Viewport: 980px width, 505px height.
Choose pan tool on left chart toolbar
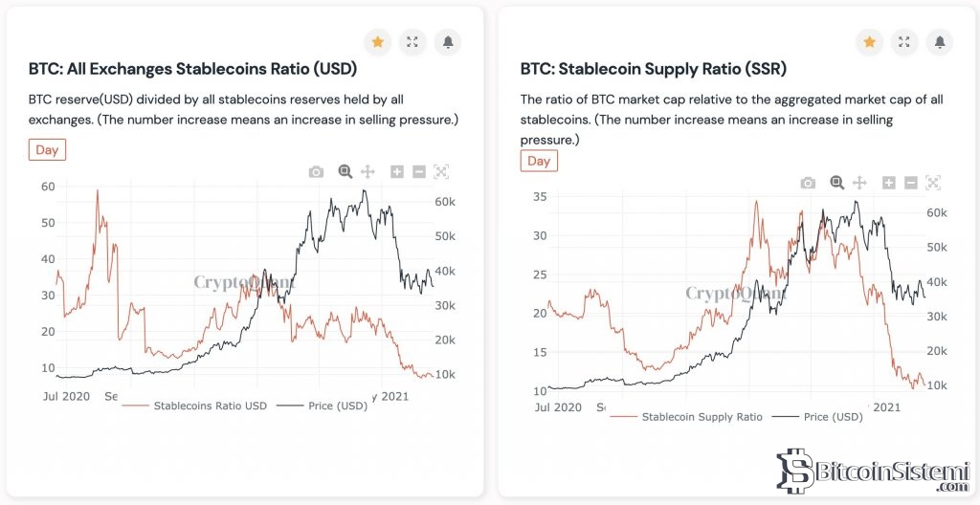click(x=367, y=172)
